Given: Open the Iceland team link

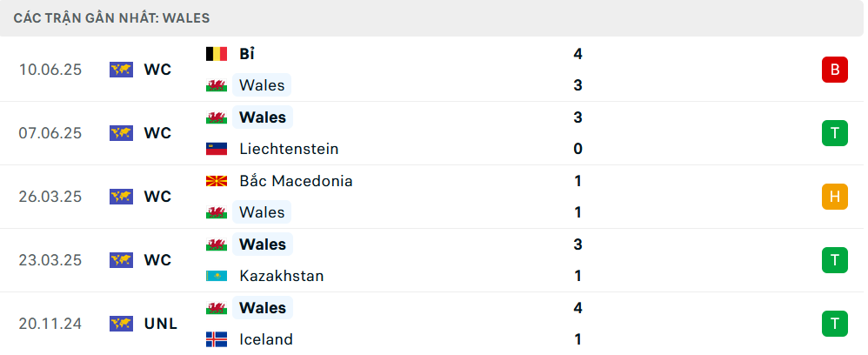Looking at the screenshot, I should pyautogui.click(x=266, y=339).
